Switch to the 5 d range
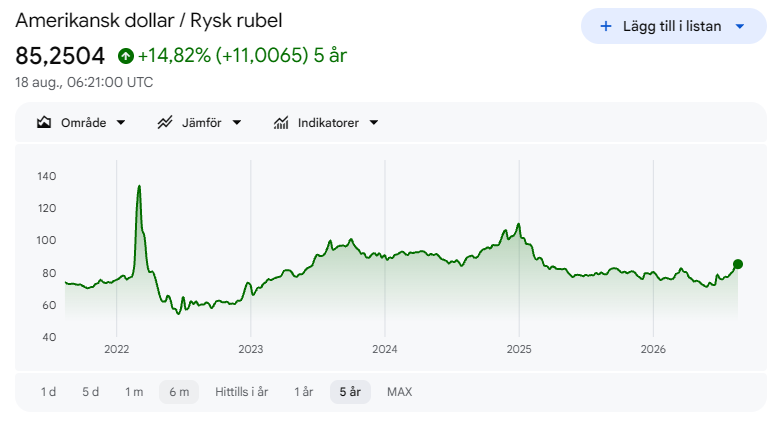 click(90, 392)
